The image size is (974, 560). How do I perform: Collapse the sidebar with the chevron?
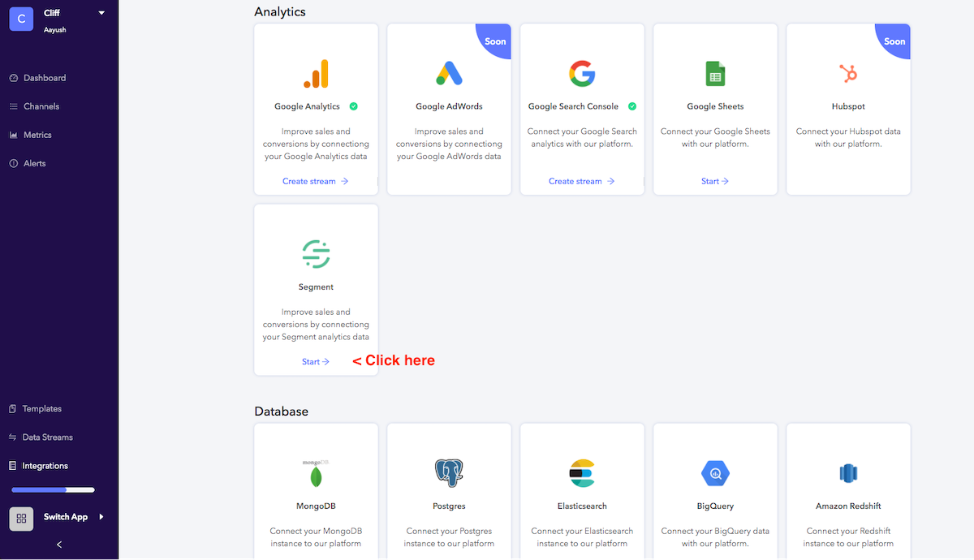[x=59, y=545]
